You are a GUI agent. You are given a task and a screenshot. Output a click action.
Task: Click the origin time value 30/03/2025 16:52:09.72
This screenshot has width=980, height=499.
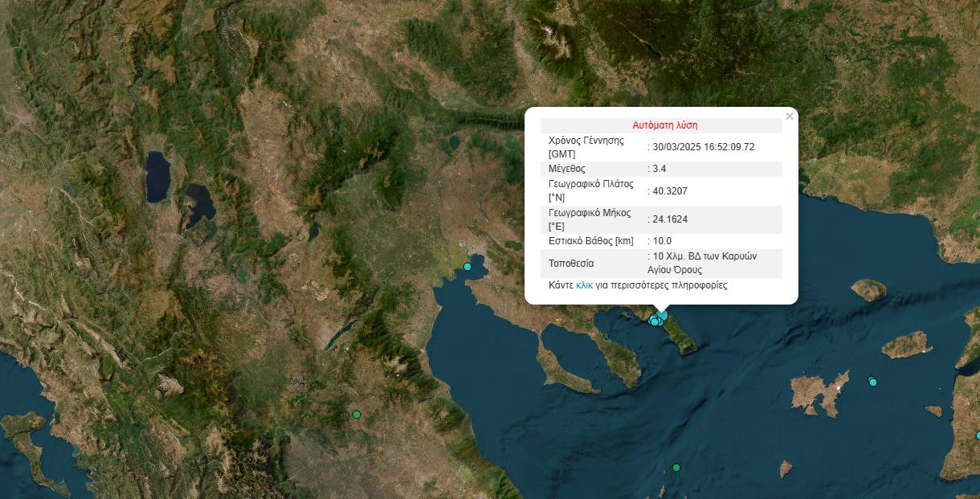point(704,147)
